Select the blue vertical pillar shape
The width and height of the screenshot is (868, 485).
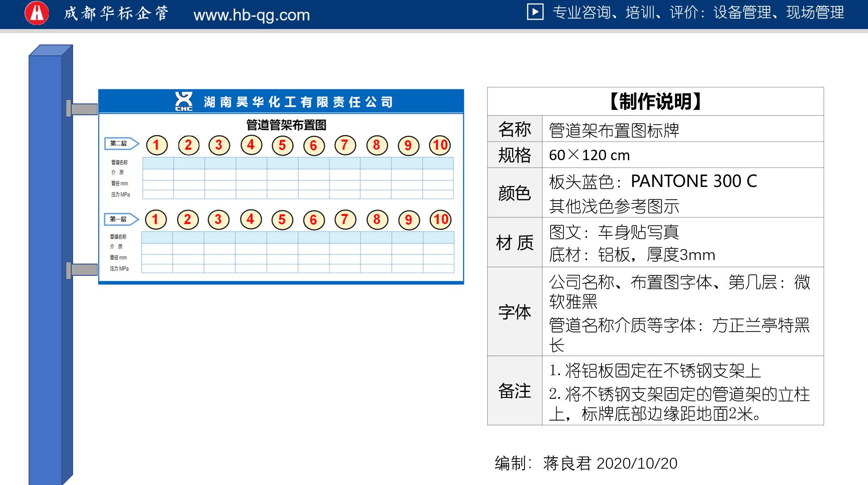coord(45,272)
